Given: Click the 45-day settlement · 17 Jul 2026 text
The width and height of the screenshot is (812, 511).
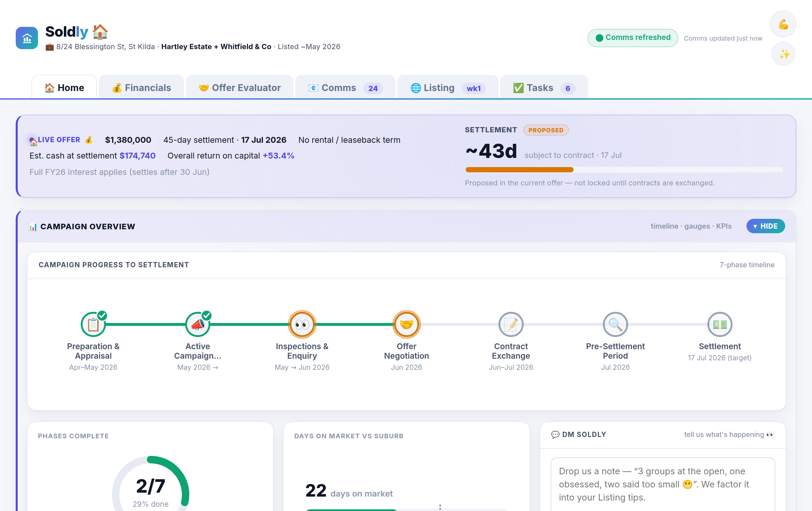Looking at the screenshot, I should click(x=225, y=140).
